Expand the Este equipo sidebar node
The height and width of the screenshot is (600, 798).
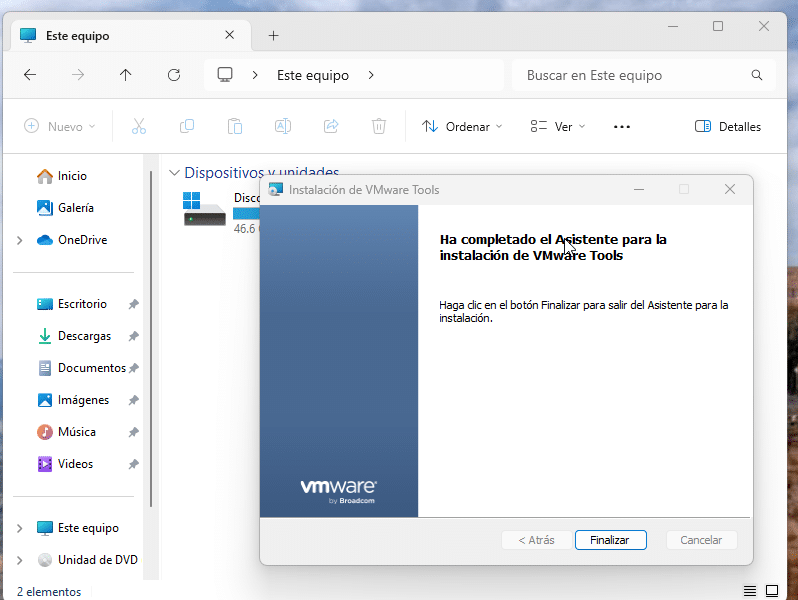(x=20, y=528)
